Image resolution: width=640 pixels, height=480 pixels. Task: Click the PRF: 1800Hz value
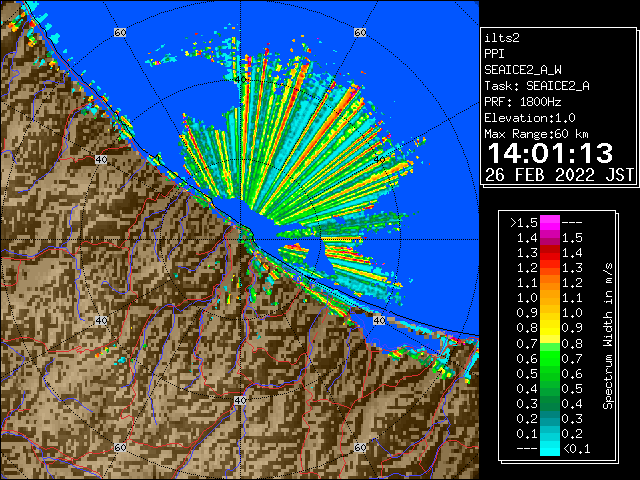coord(523,102)
